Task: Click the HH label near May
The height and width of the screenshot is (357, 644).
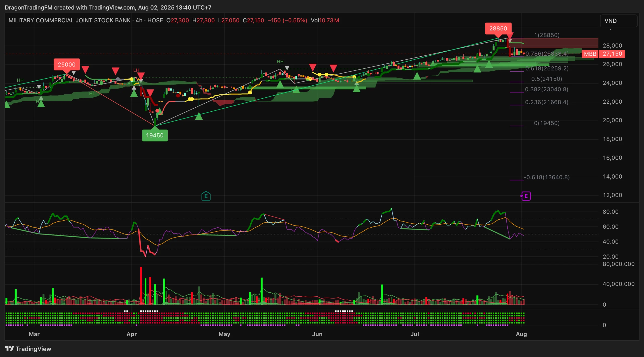Action: [280, 62]
